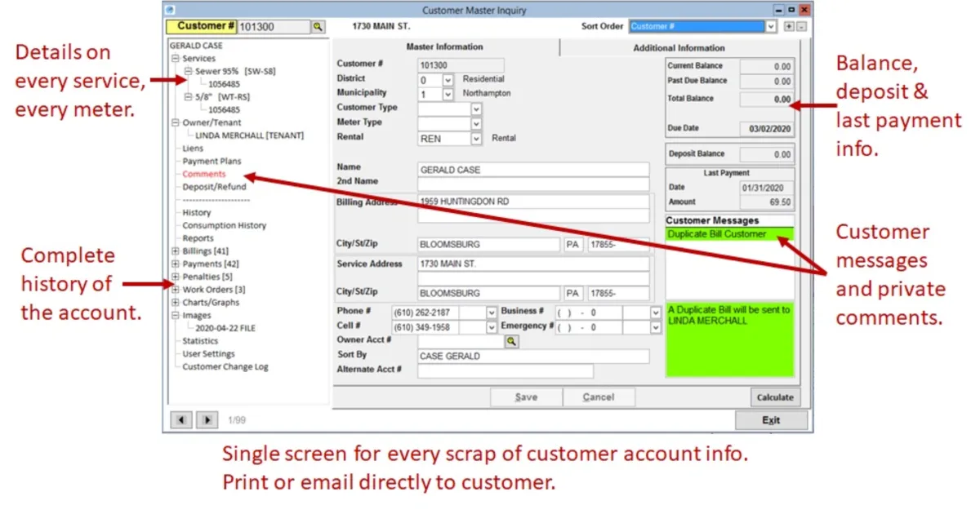Viewport: 980px width, 510px height.
Task: Click the application icon in title bar
Action: tap(170, 10)
